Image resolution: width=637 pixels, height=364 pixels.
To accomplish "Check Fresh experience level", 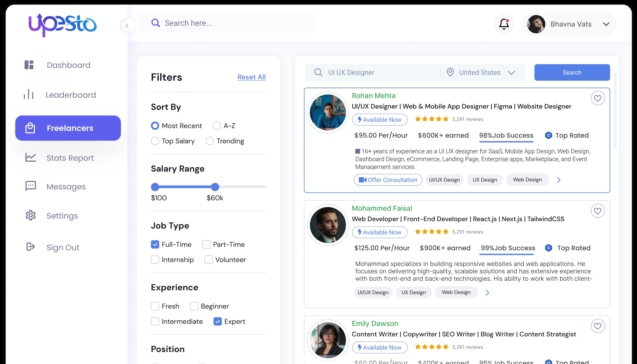I will pyautogui.click(x=155, y=306).
